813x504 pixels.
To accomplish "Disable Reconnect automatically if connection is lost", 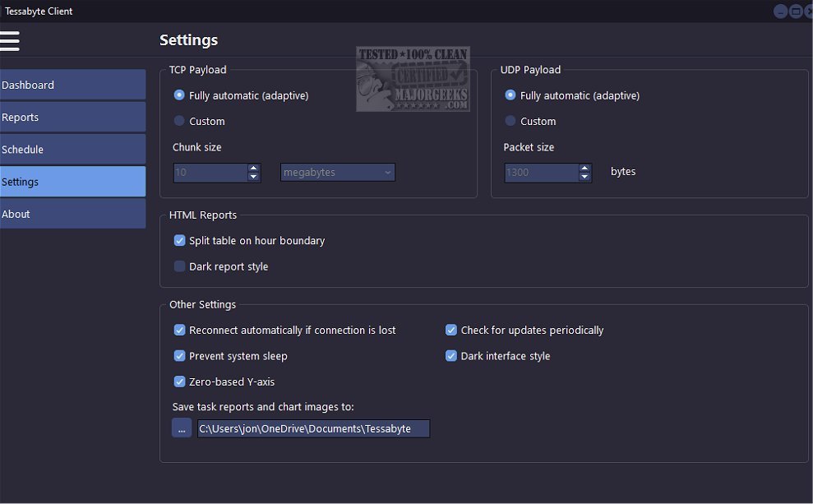I will (179, 330).
